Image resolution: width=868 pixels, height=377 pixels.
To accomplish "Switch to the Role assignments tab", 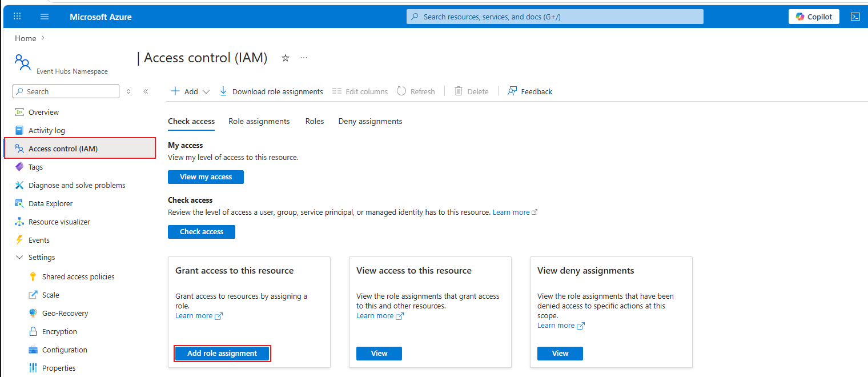I will tap(259, 121).
